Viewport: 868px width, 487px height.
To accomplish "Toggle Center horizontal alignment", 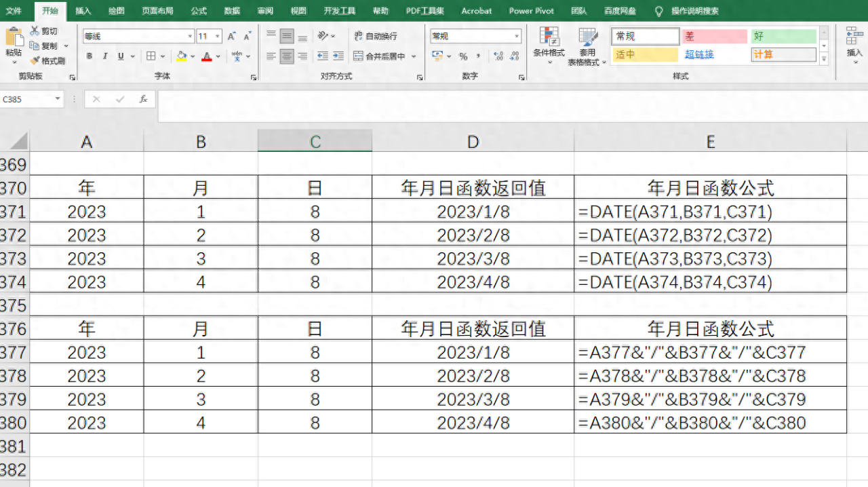I will click(x=287, y=56).
